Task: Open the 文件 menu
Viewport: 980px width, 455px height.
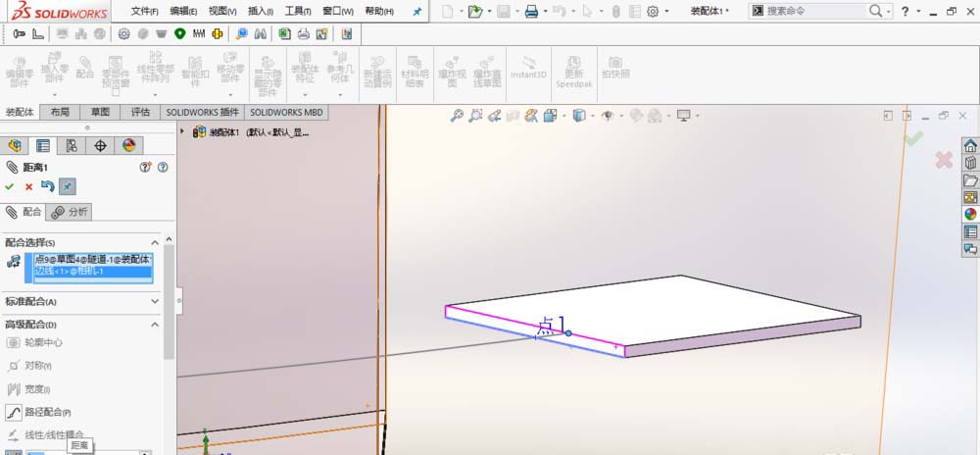Action: point(144,11)
